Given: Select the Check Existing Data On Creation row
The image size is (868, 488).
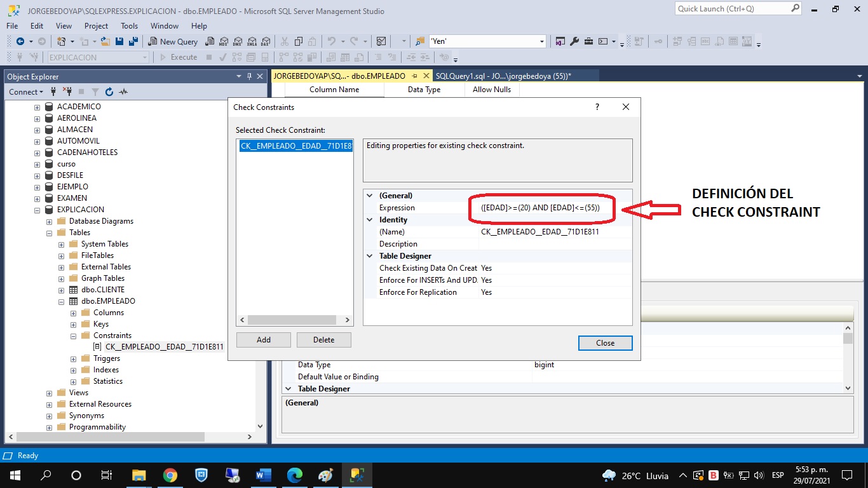Looking at the screenshot, I should (x=498, y=268).
